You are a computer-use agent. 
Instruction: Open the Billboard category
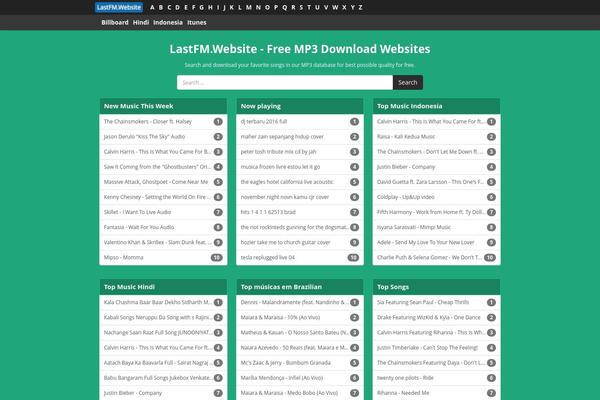[115, 22]
